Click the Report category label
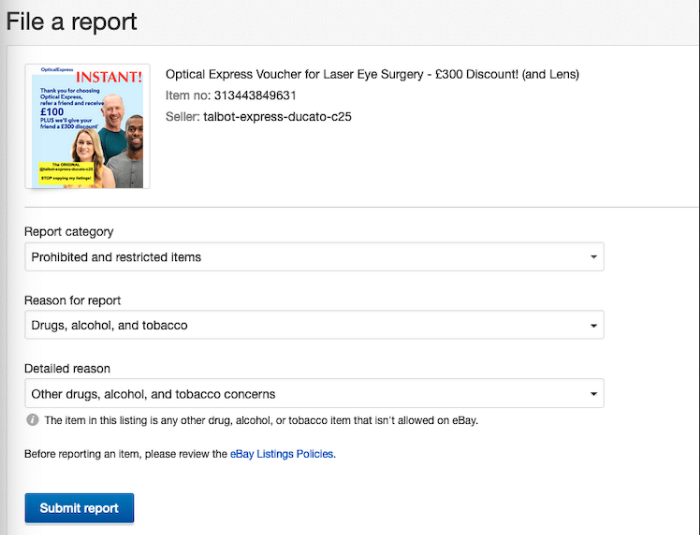 [x=69, y=232]
